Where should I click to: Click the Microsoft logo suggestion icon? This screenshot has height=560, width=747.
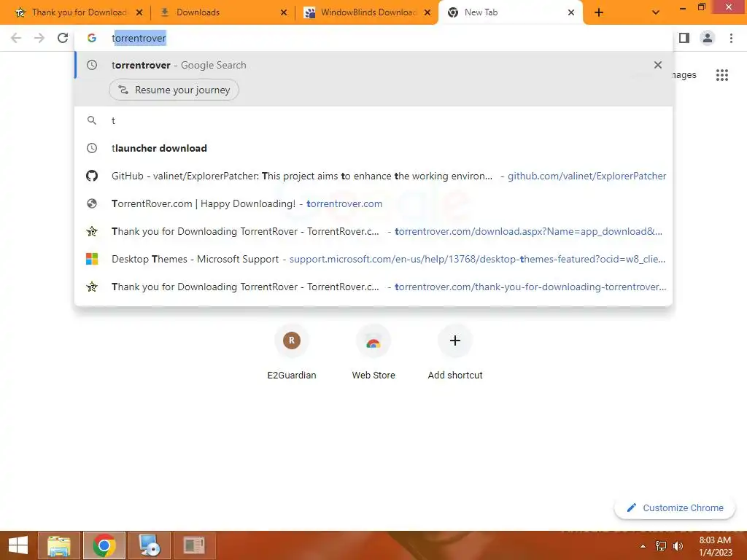tap(92, 259)
